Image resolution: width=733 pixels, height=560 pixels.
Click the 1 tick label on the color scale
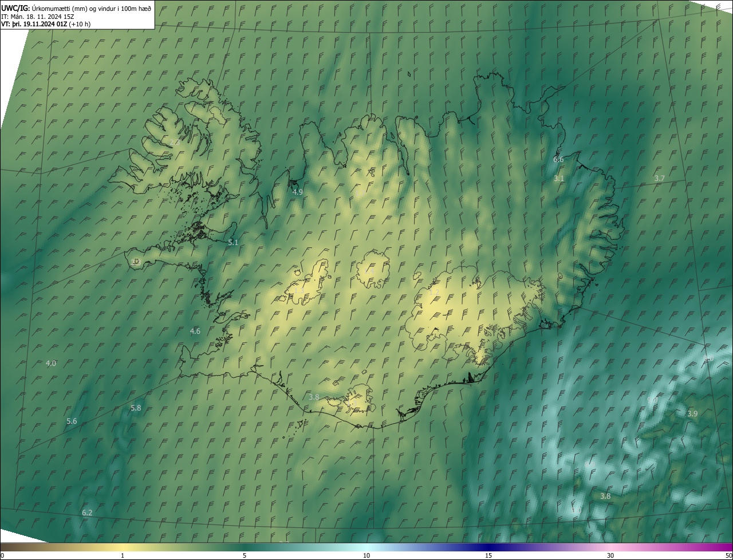[x=123, y=556]
